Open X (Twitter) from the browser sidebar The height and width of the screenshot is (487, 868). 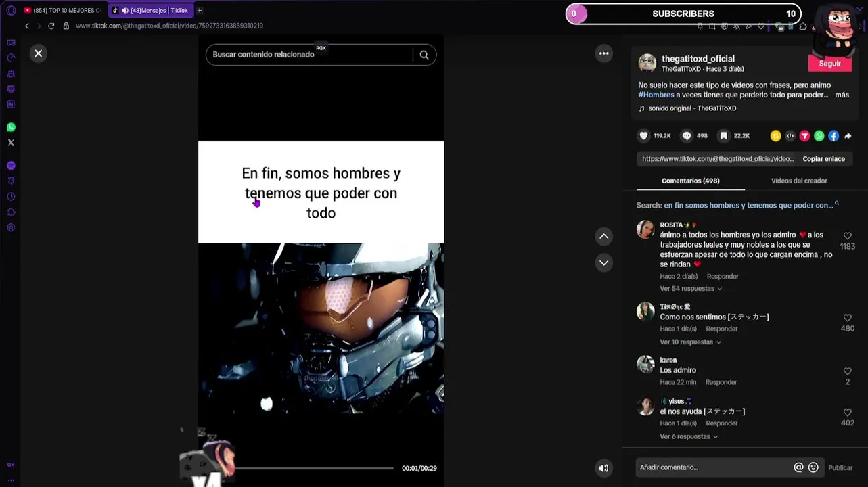[11, 143]
